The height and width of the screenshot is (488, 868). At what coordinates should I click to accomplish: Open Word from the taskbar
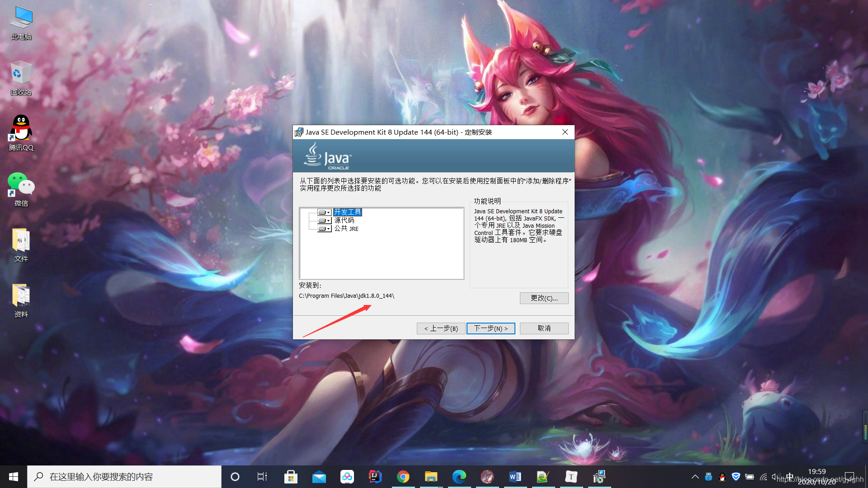tap(515, 476)
